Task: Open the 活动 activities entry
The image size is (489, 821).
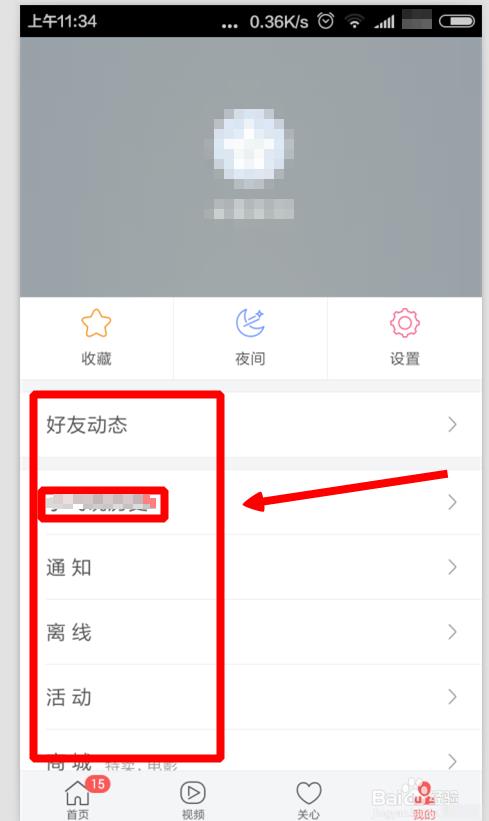Action: coord(251,697)
